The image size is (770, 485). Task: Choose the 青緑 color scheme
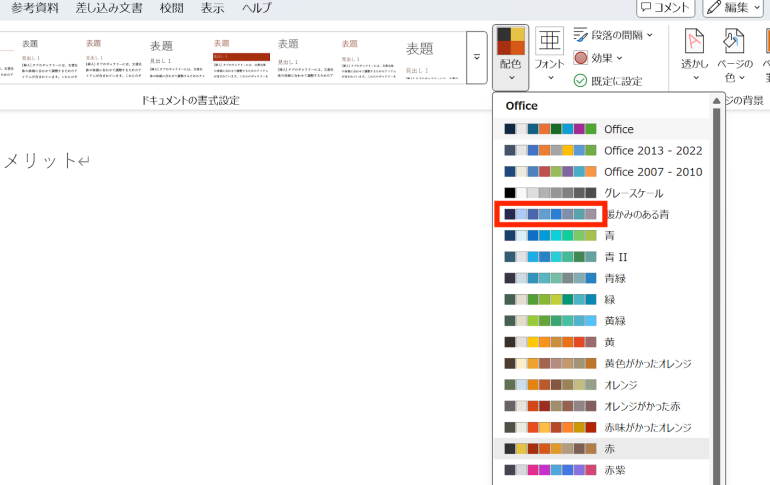click(602, 278)
